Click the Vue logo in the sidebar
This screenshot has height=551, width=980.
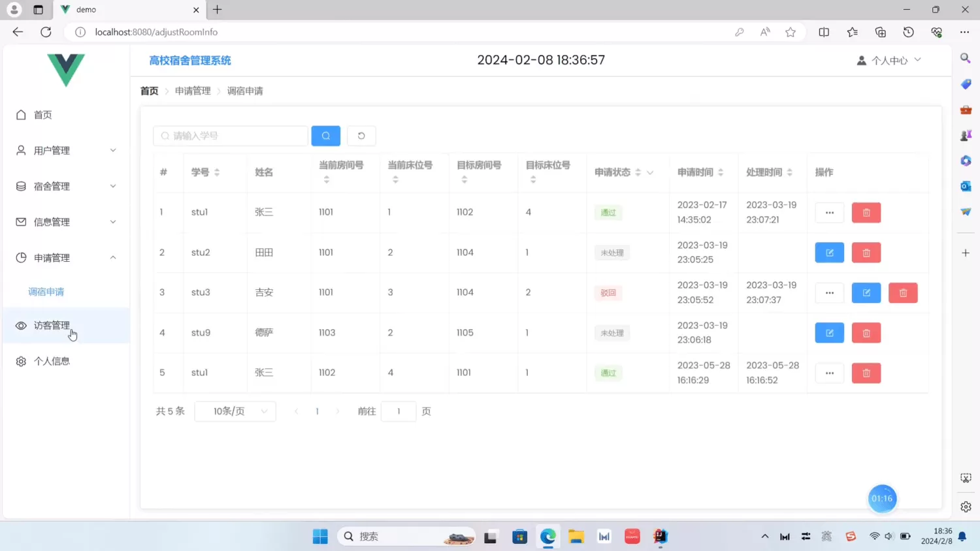coord(65,71)
